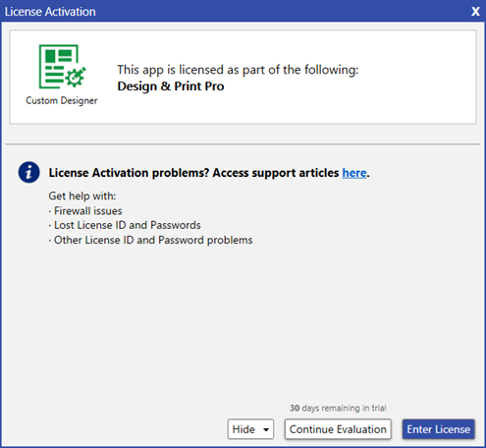Click the 'Get help with:' text
Viewport: 486px width, 448px height.
[x=82, y=196]
